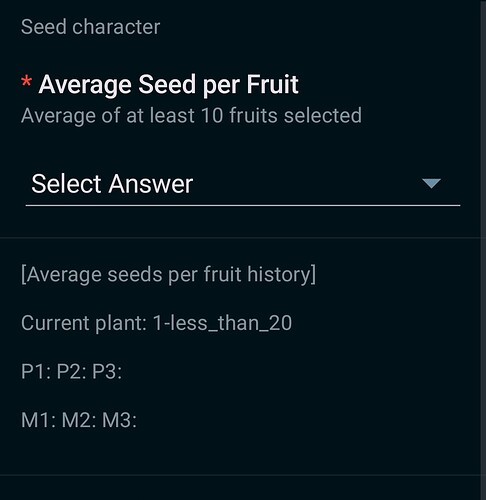Click the 'P1: P2: P3:' history line
The image size is (486, 500).
(71, 371)
